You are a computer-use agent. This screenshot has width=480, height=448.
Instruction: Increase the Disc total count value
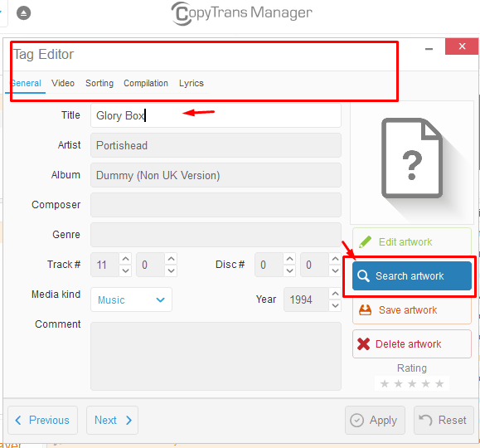pyautogui.click(x=335, y=259)
